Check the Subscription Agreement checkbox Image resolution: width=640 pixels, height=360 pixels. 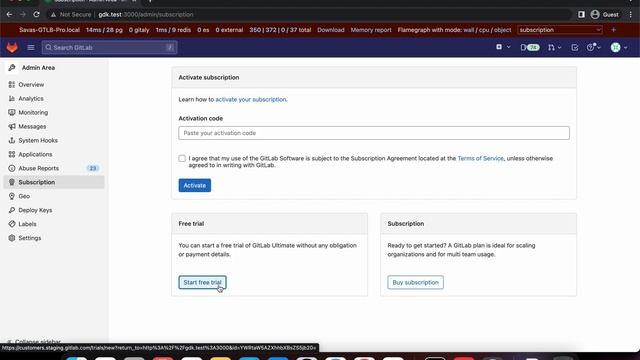tap(182, 158)
